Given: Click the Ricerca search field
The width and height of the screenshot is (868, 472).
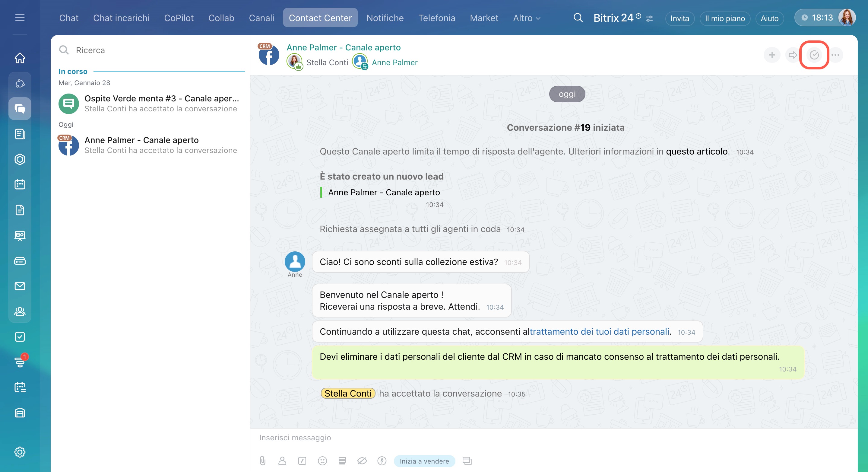Looking at the screenshot, I should pyautogui.click(x=152, y=50).
